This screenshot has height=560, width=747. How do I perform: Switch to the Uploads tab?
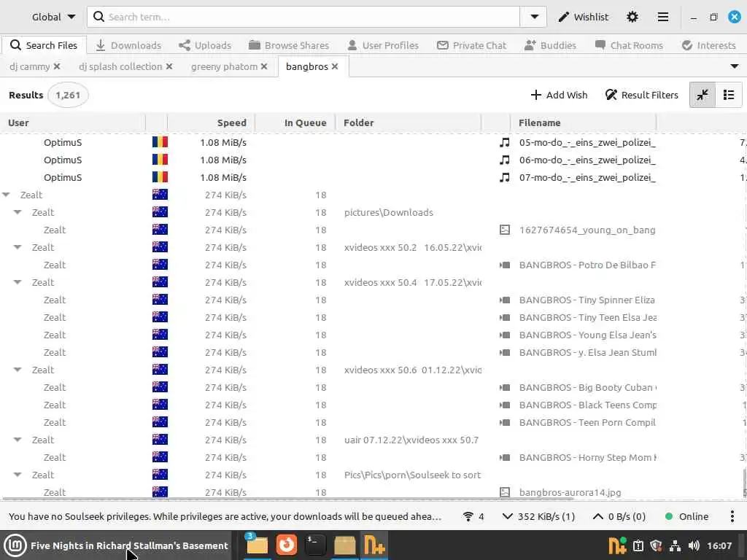pyautogui.click(x=205, y=45)
